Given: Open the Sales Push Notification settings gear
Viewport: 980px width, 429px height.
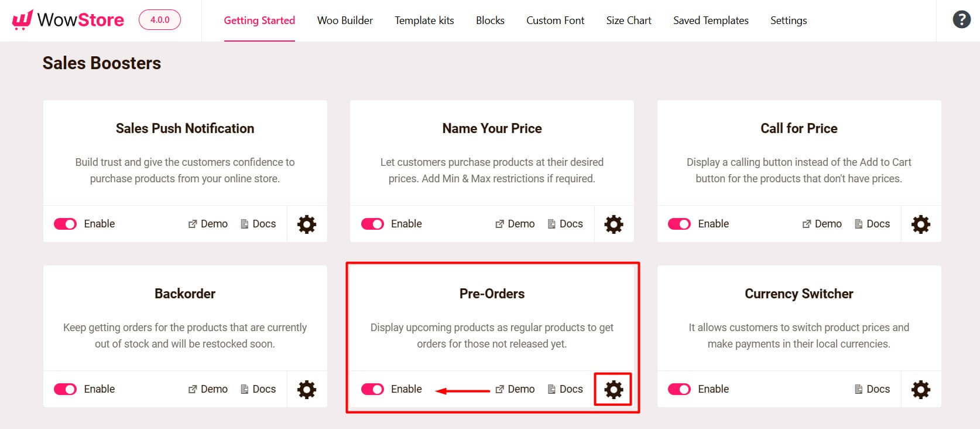Looking at the screenshot, I should click(x=307, y=224).
